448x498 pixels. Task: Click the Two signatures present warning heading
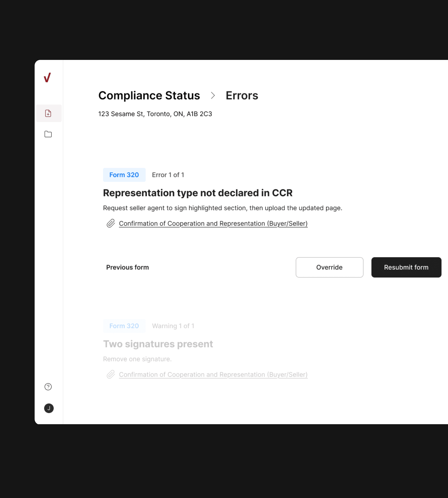(x=158, y=344)
